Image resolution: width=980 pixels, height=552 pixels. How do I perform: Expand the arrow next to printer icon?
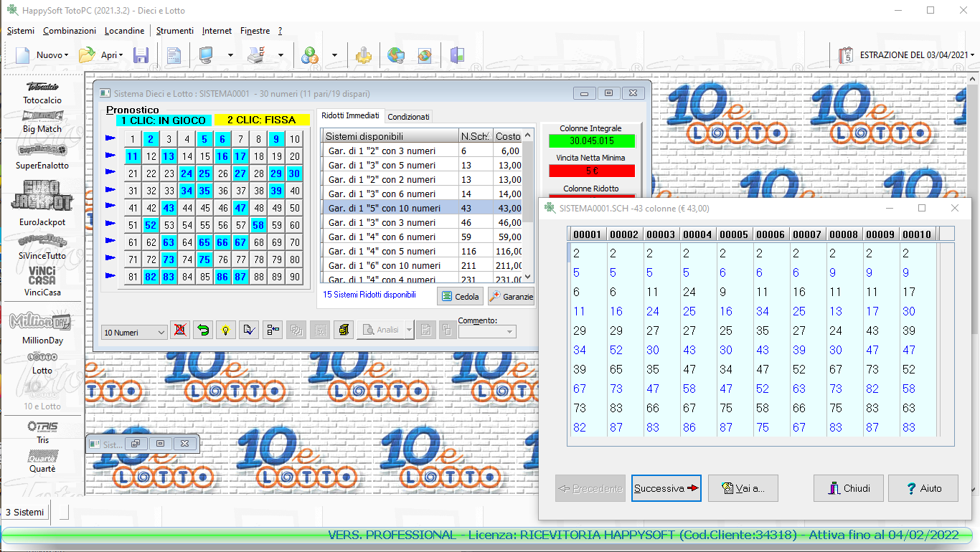[281, 55]
